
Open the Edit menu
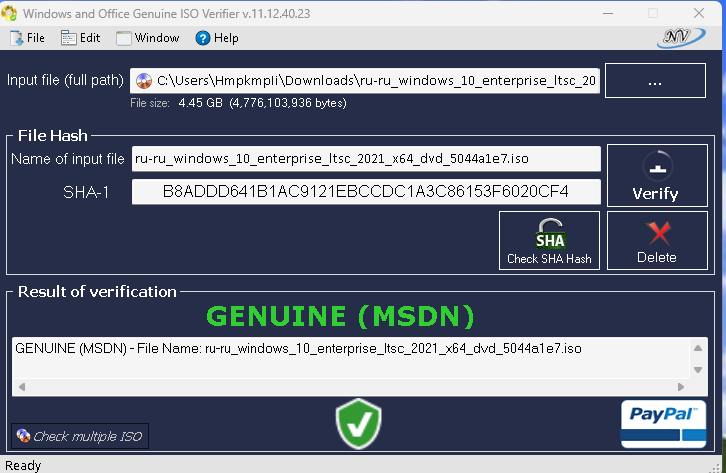(x=81, y=38)
